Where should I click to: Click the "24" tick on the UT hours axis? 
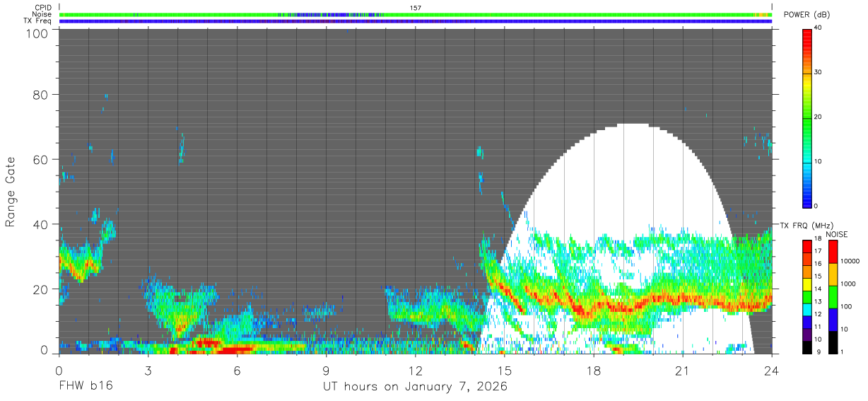(772, 370)
